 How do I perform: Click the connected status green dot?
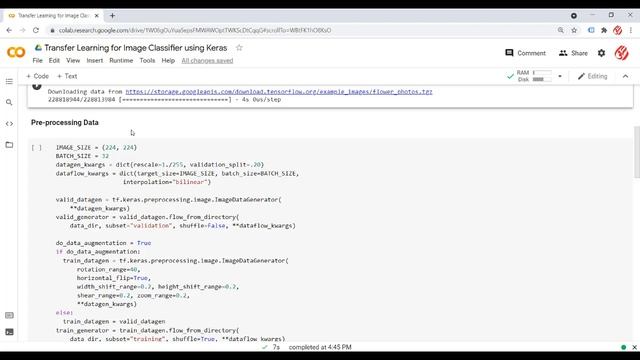[623, 347]
